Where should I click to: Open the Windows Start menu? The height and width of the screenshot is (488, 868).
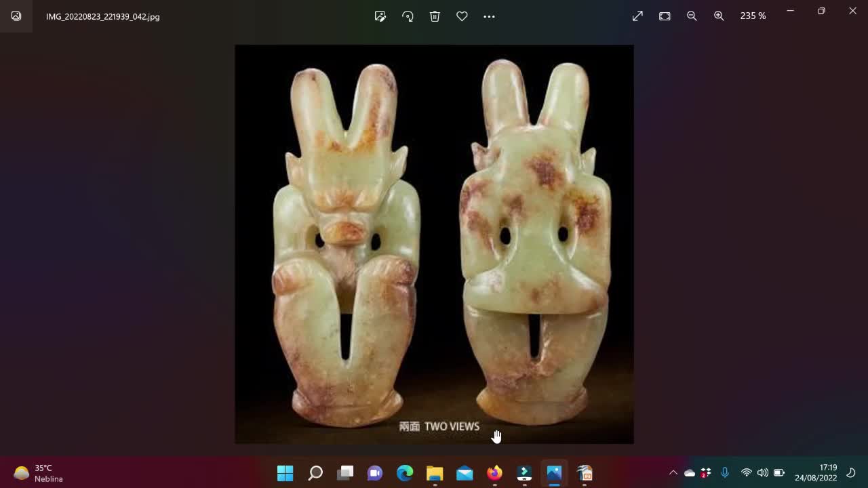click(x=285, y=472)
